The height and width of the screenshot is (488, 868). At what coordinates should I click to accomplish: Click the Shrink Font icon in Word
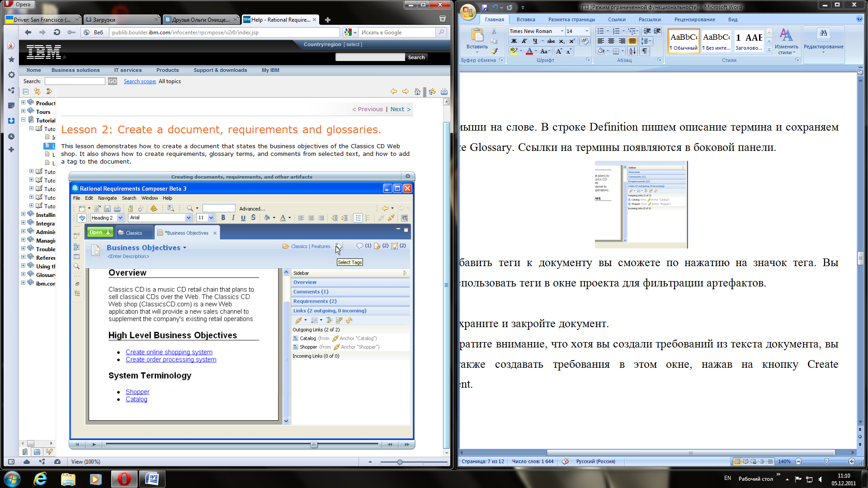coord(569,51)
